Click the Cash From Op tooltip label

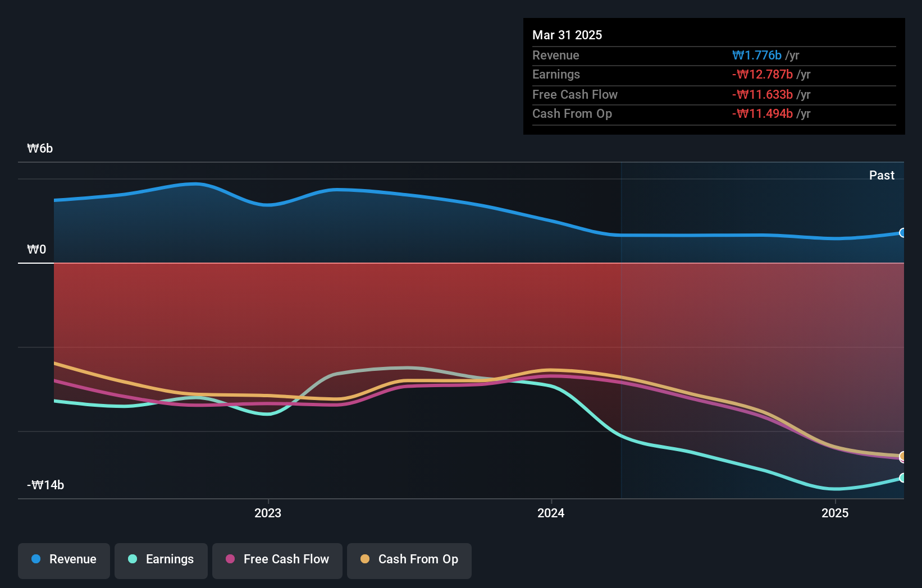[572, 113]
